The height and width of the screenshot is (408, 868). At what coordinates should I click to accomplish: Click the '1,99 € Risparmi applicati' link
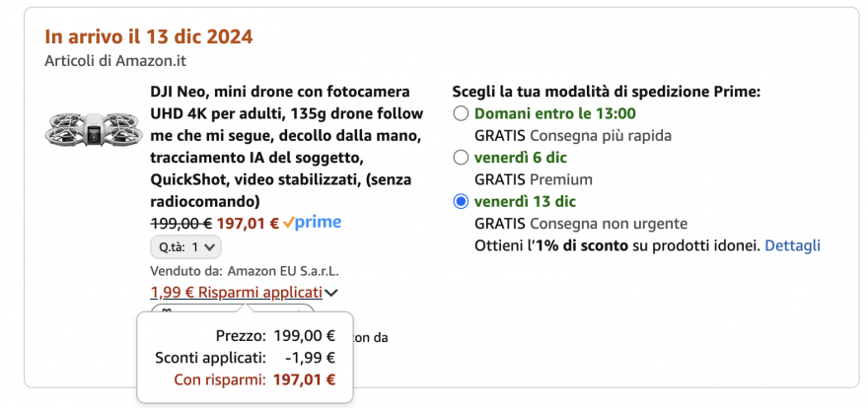pos(236,292)
